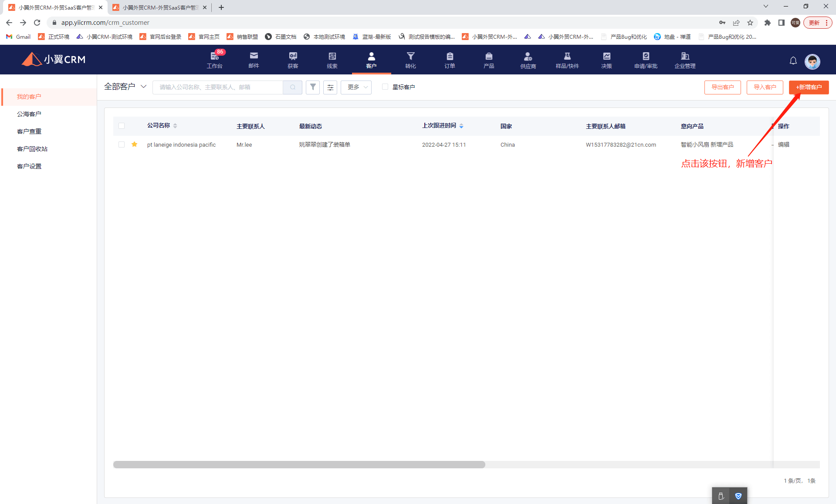Image resolution: width=836 pixels, height=504 pixels.
Task: Open the 产品 products module
Action: 489,60
